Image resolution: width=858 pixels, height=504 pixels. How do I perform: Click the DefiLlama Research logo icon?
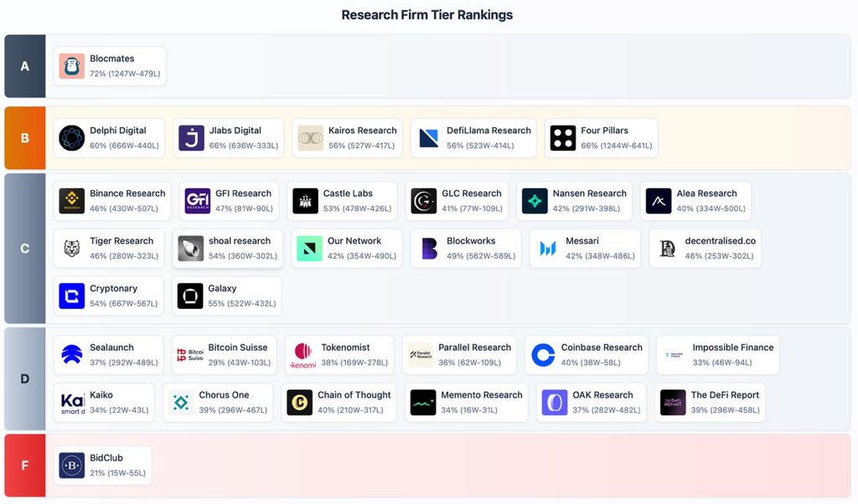coord(429,138)
